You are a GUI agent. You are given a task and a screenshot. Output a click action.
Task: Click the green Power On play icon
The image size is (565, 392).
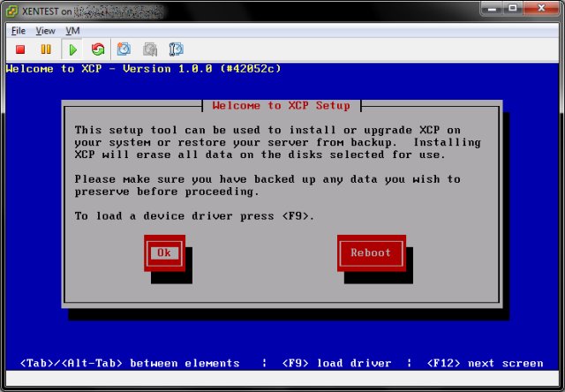coord(73,49)
